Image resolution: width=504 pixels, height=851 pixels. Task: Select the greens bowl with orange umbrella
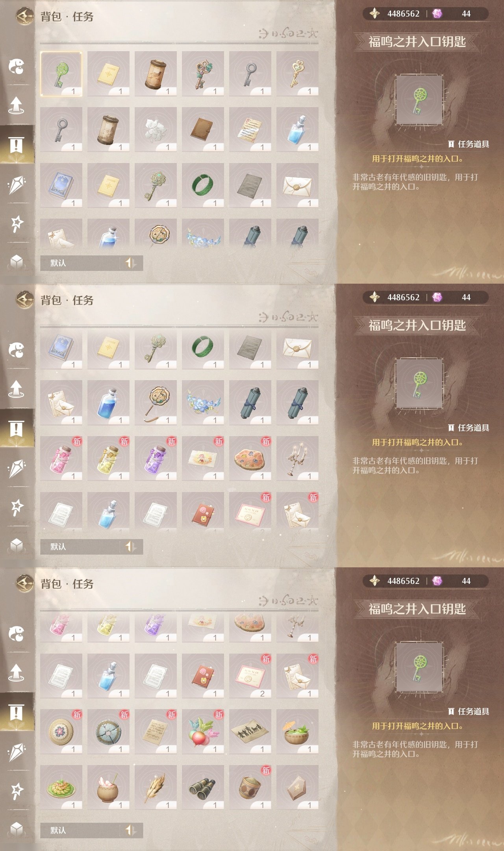click(297, 732)
